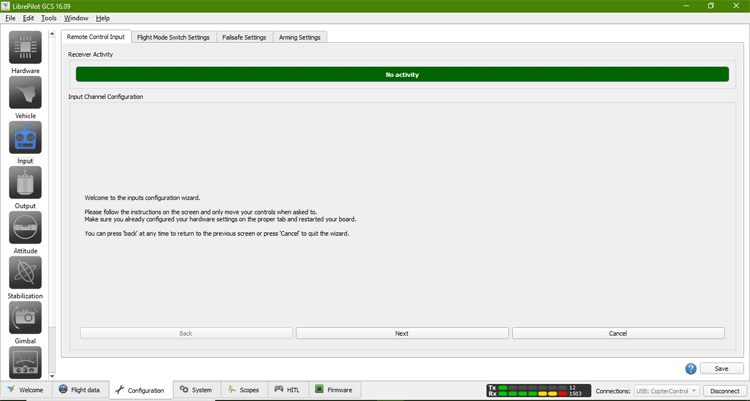This screenshot has height=401, width=750.
Task: Switch to the Welcome workspace tab
Action: pyautogui.click(x=26, y=390)
